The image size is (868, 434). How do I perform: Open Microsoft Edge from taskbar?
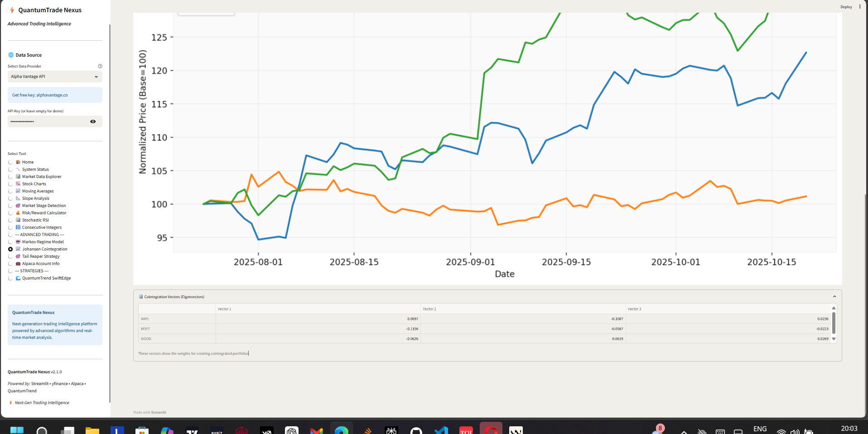pyautogui.click(x=342, y=430)
